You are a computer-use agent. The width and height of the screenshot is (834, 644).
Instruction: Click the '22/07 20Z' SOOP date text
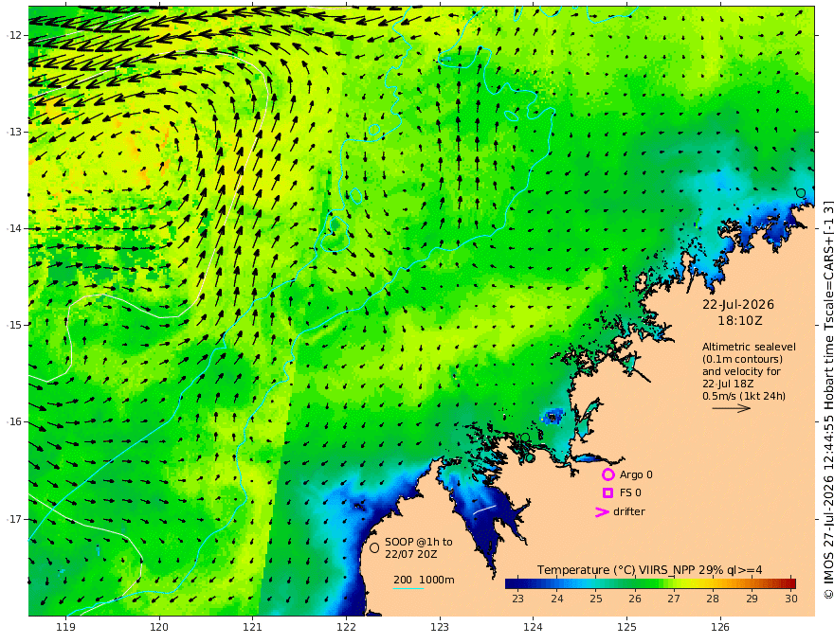(411, 554)
